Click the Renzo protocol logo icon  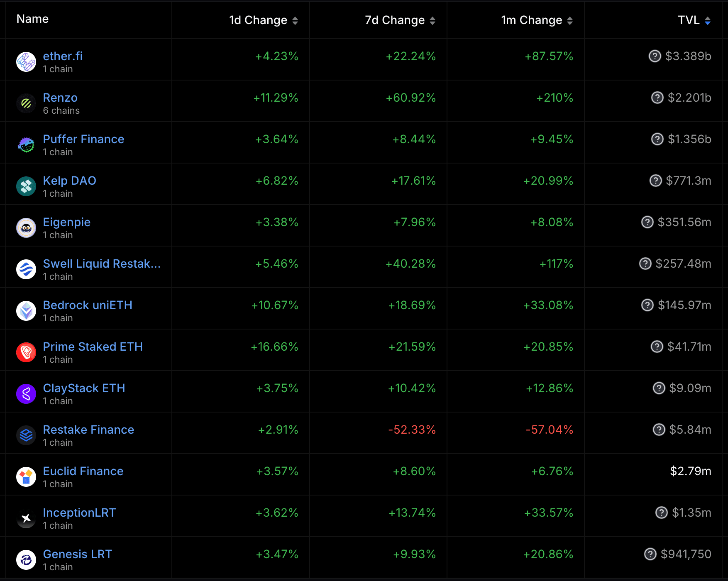click(26, 103)
